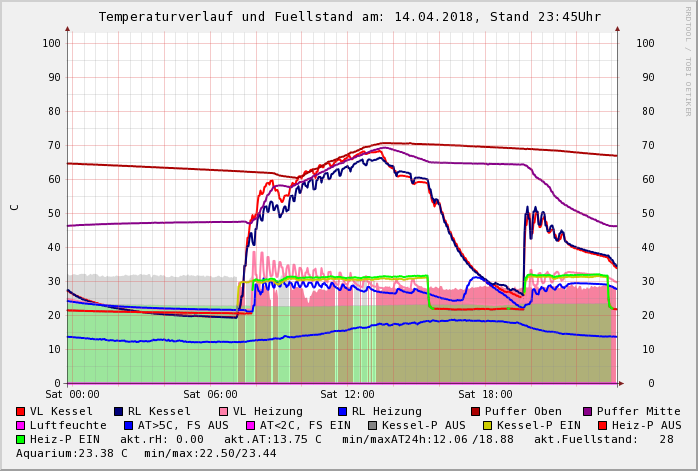Click the red VL Kessel legend swatch
Viewport: 698px width, 471px height.
pos(21,411)
